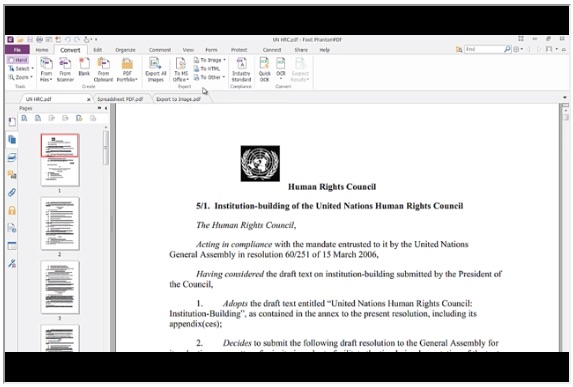
Task: Close the UN HRC.pdf document tab
Action: pos(88,99)
